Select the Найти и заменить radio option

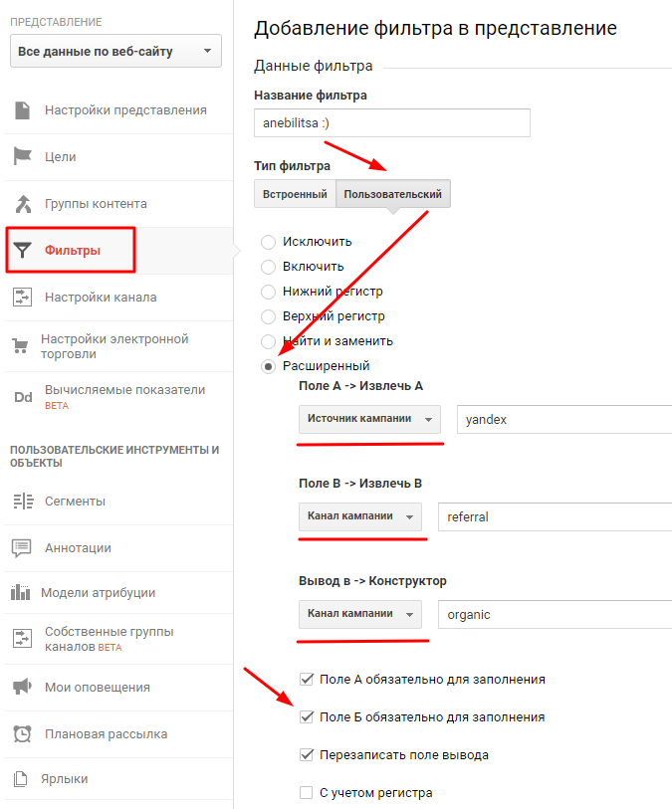point(268,341)
